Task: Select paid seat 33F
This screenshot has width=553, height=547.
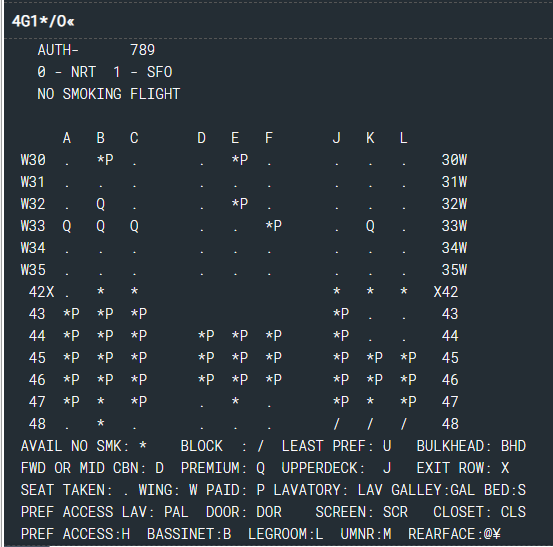Action: coord(274,226)
